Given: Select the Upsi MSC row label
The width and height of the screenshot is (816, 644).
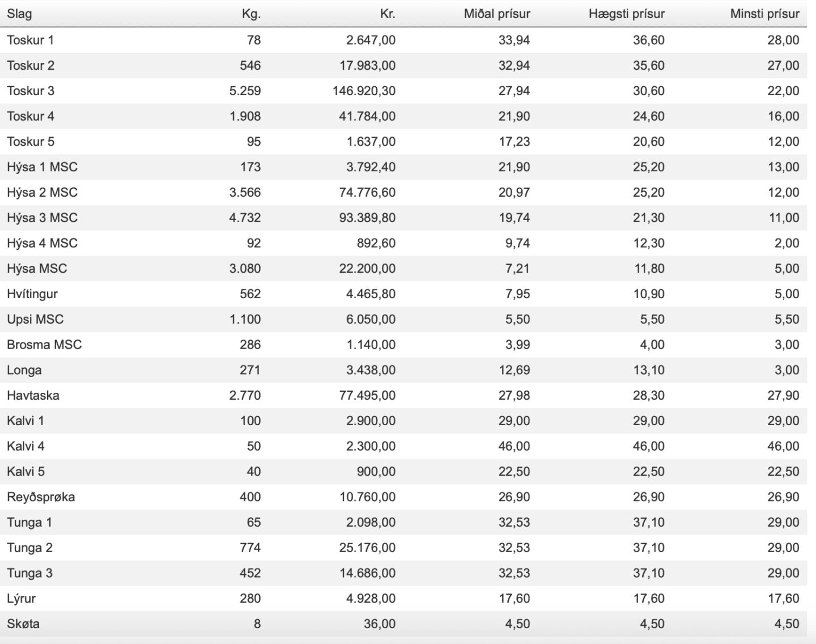Looking at the screenshot, I should coord(35,319).
